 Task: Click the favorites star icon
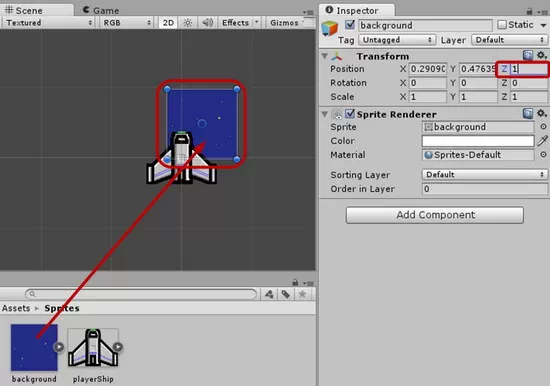coord(302,294)
